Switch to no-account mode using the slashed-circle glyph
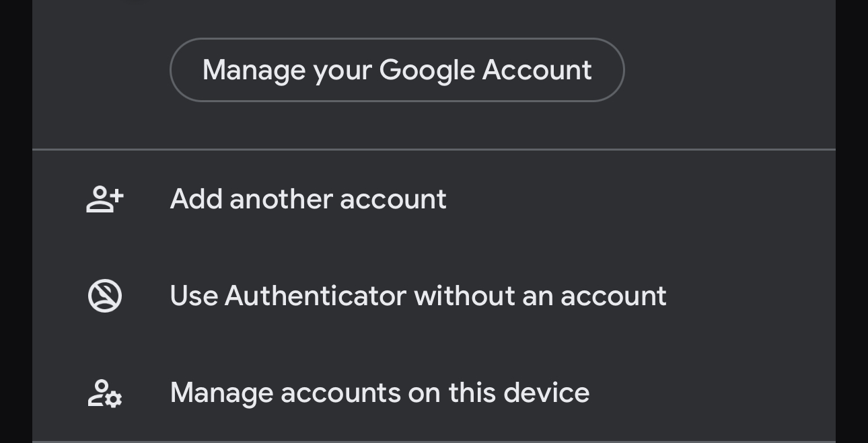The width and height of the screenshot is (868, 443). [x=105, y=296]
